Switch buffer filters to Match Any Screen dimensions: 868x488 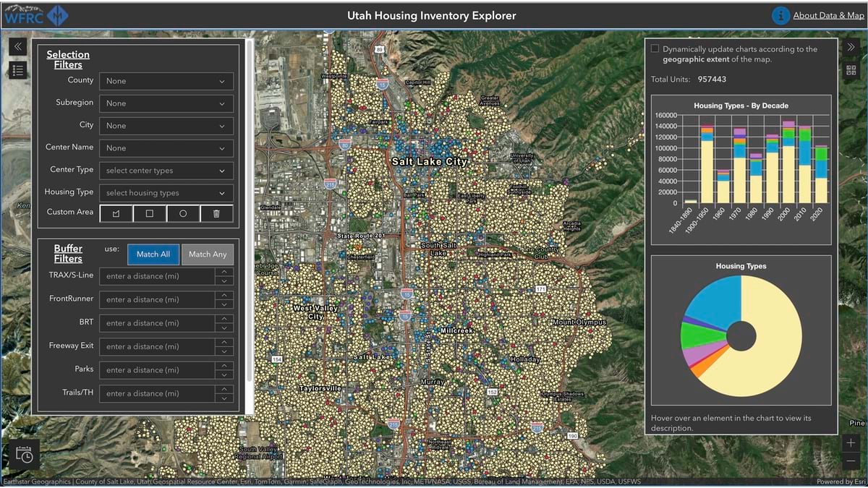coord(208,254)
